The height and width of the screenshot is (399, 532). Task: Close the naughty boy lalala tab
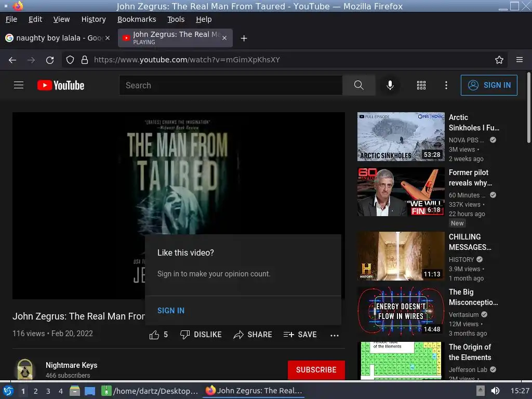(x=107, y=38)
